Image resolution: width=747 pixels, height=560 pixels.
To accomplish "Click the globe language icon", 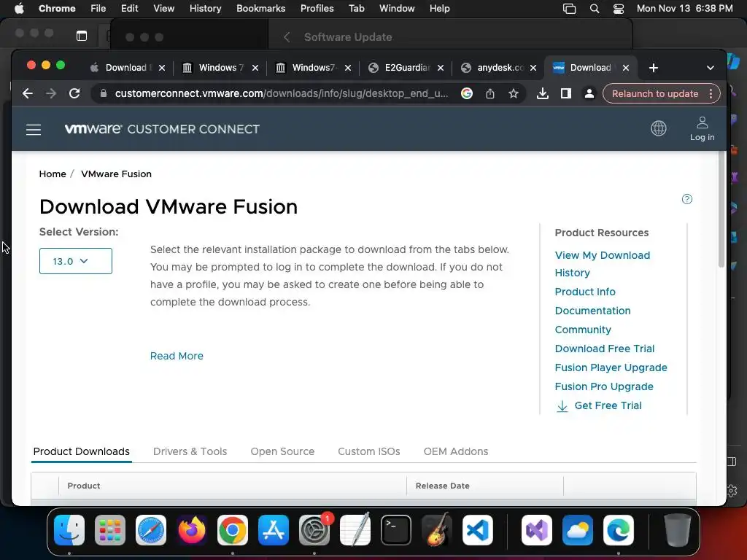I will click(659, 128).
